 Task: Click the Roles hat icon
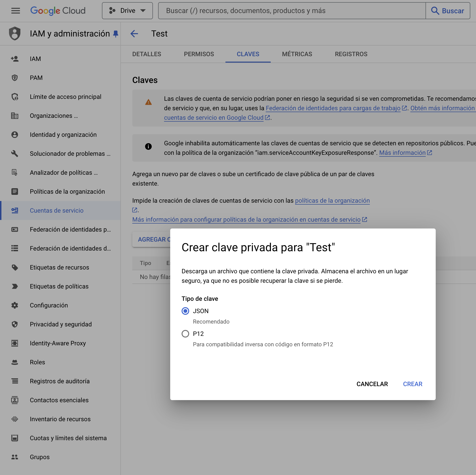pyautogui.click(x=15, y=362)
